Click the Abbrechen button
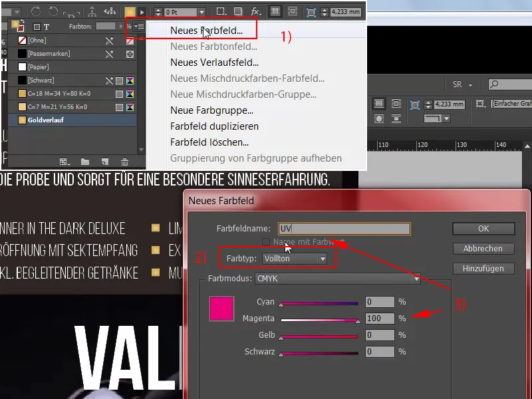This screenshot has width=532, height=399. point(483,249)
